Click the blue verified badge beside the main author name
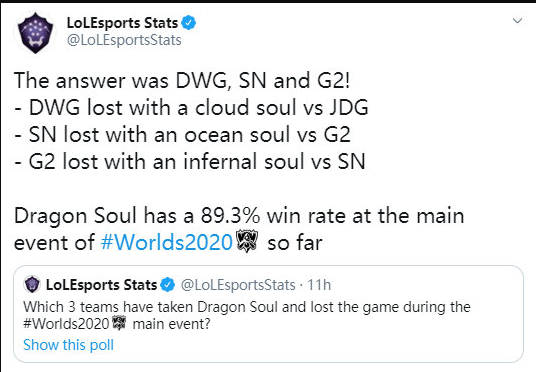 (x=188, y=23)
